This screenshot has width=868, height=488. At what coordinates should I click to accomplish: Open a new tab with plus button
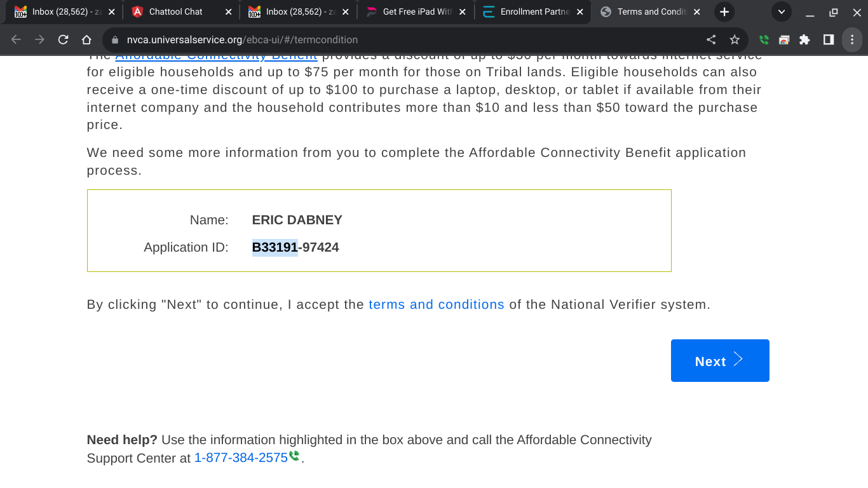(724, 11)
